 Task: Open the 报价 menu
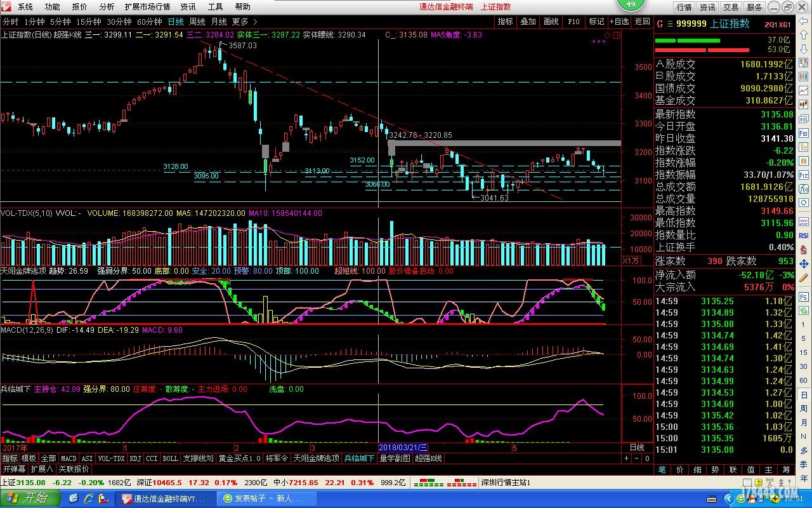coord(80,7)
